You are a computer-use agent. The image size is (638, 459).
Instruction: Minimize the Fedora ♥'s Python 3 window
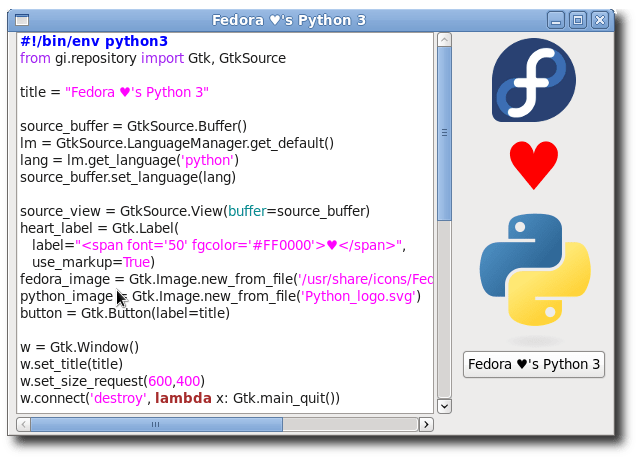coord(555,20)
